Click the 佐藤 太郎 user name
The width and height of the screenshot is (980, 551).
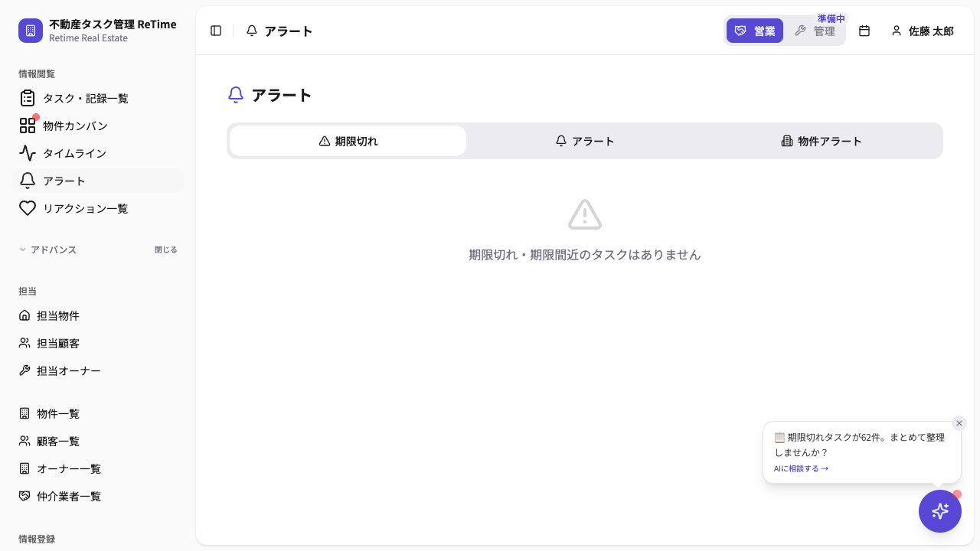[x=931, y=31]
